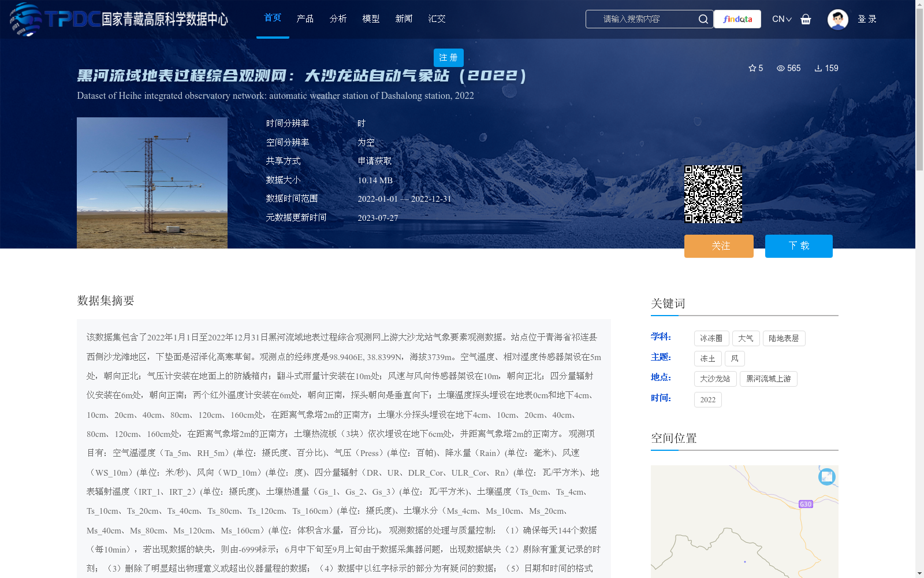Image resolution: width=924 pixels, height=578 pixels.
Task: Click the orange 关注 button
Action: coord(719,246)
